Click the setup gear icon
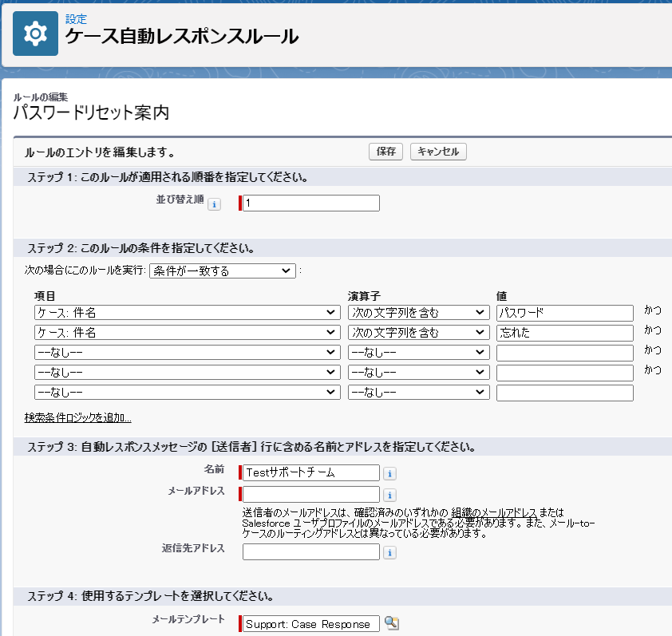Screen dimensions: 672x636 tap(35, 34)
